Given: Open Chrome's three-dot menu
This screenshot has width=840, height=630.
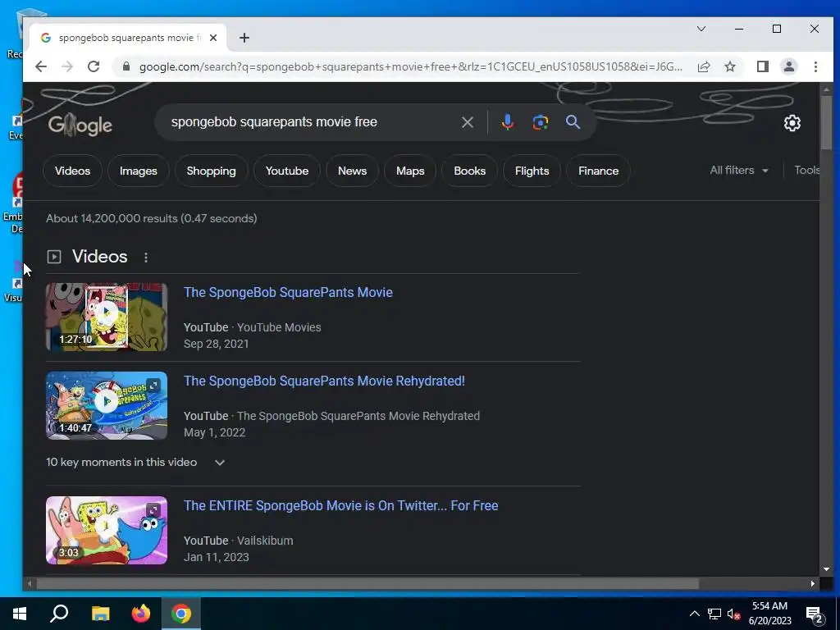Looking at the screenshot, I should [815, 66].
